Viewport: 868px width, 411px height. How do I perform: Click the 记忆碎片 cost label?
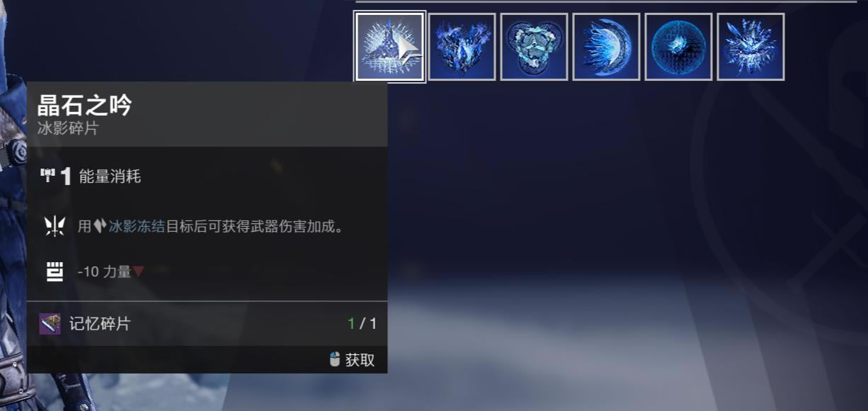coord(100,324)
